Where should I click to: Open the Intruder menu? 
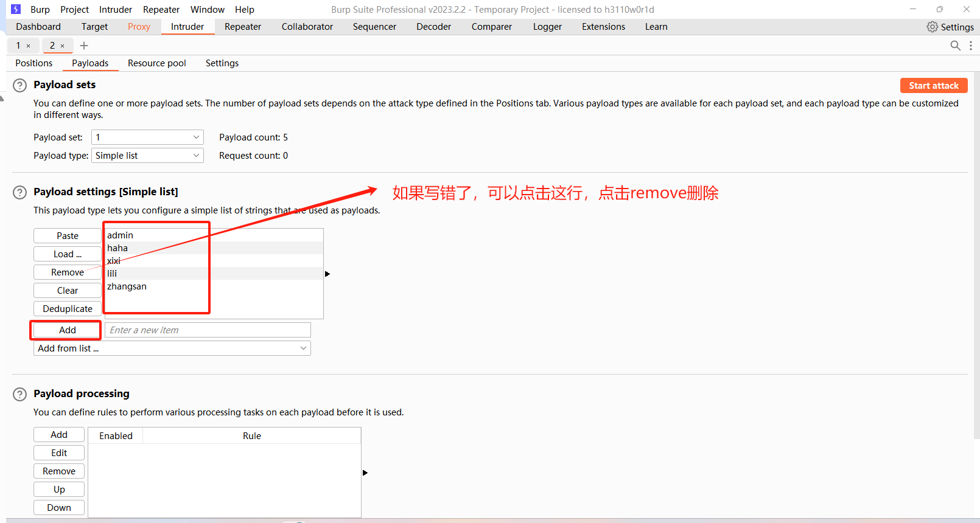pyautogui.click(x=116, y=10)
